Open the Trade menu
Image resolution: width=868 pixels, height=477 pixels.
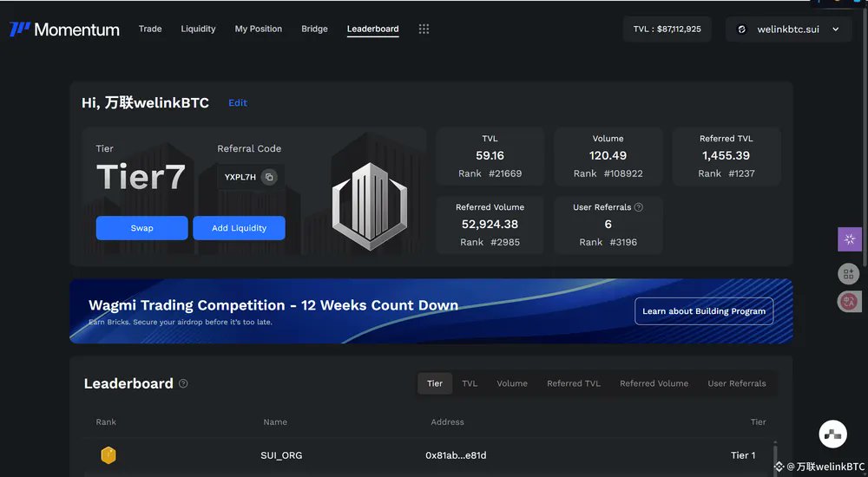tap(150, 29)
